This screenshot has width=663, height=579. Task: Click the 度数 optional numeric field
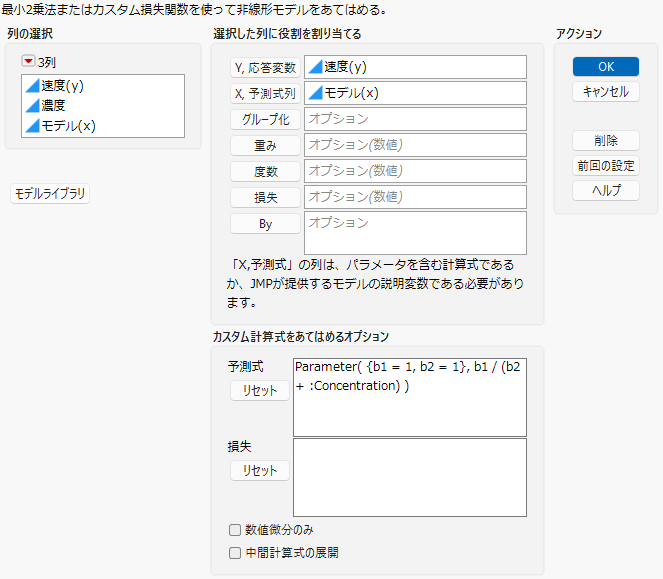tap(415, 171)
